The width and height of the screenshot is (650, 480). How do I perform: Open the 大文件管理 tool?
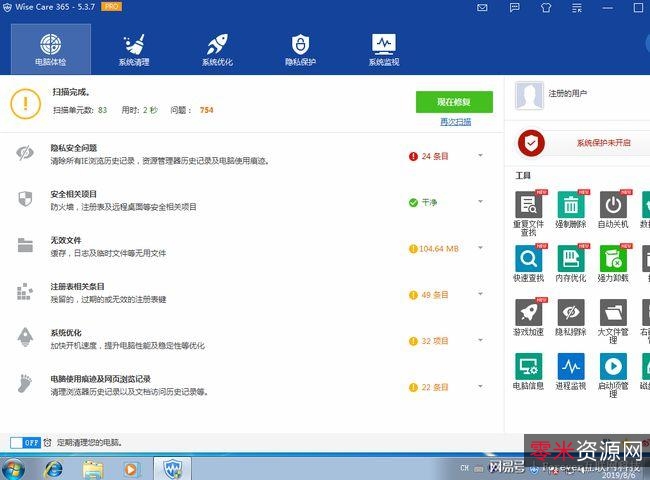point(613,321)
